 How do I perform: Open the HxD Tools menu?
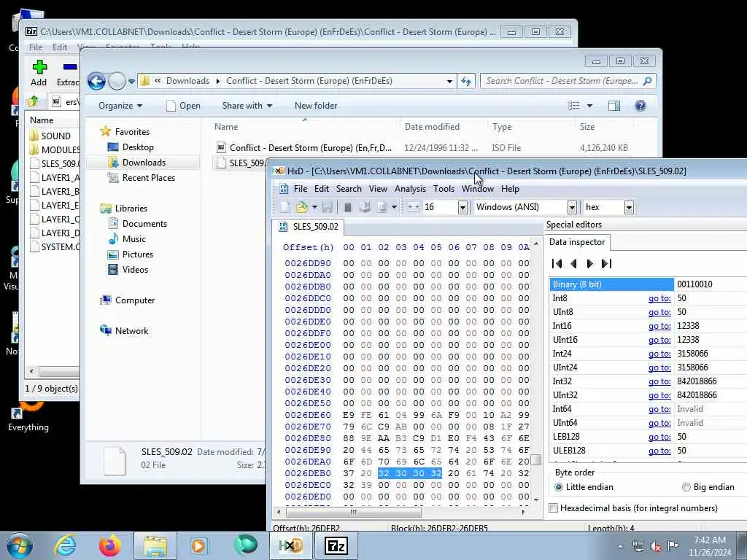click(444, 189)
